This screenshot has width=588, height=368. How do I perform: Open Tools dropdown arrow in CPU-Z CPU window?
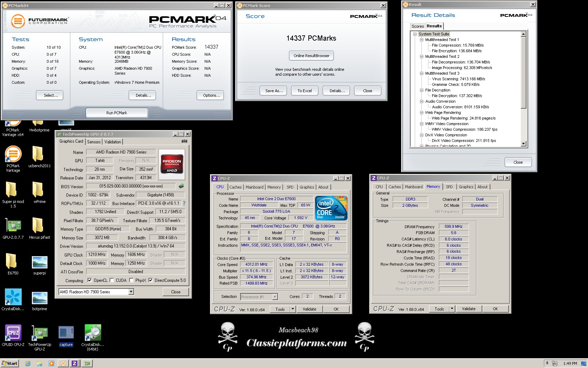tap(293, 309)
